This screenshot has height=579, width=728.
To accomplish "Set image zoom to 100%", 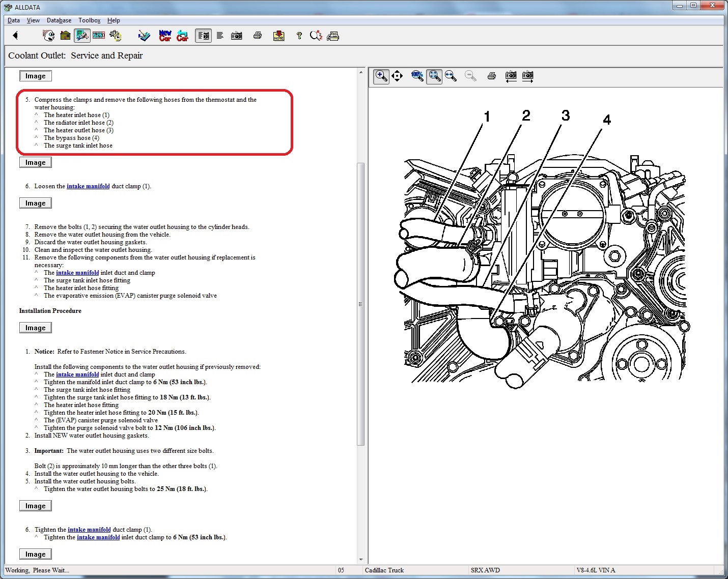I will (417, 76).
